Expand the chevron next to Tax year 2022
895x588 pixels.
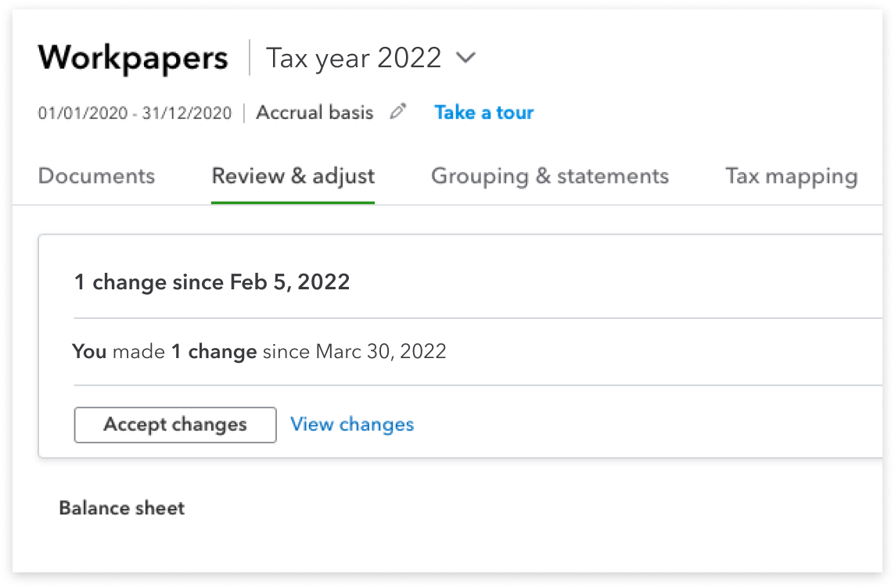tap(465, 58)
